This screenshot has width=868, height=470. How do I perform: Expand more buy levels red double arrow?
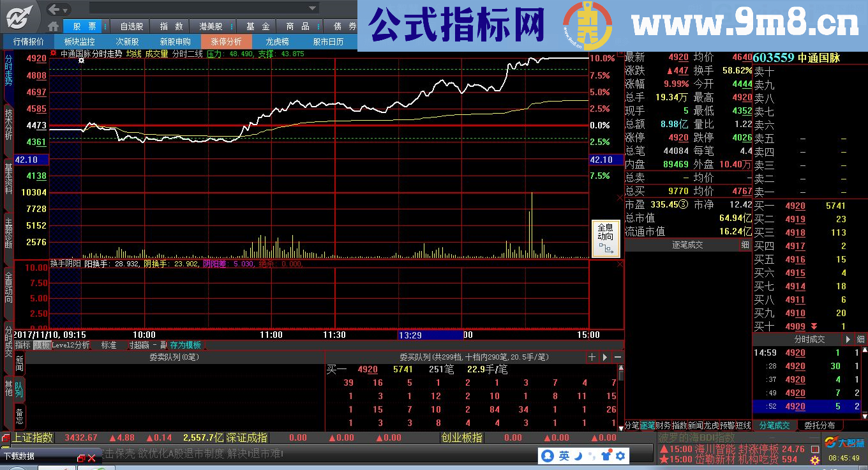[813, 326]
